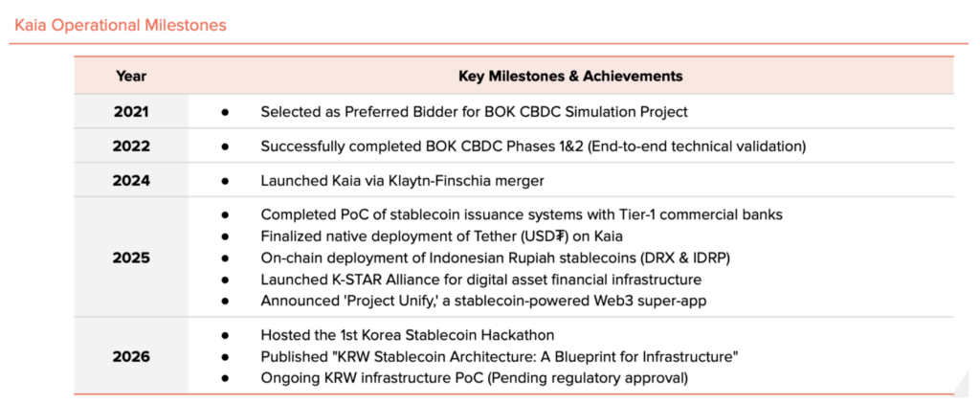Select the 2026 year cell
This screenshot has height=404, width=980.
tap(131, 356)
